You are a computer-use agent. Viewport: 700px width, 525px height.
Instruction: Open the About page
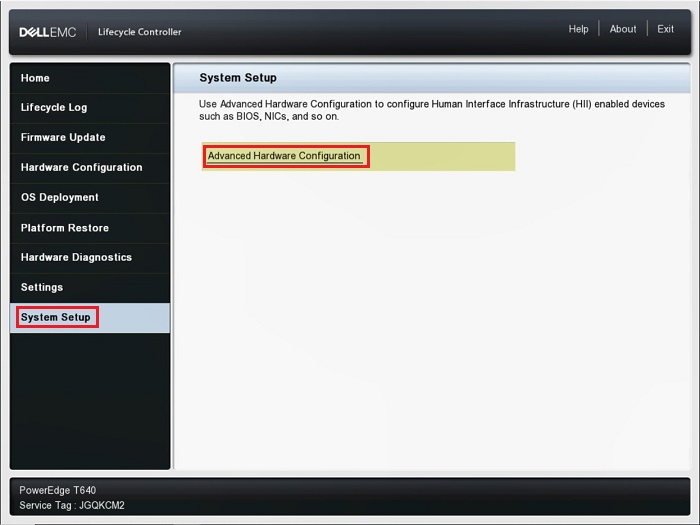[x=623, y=29]
